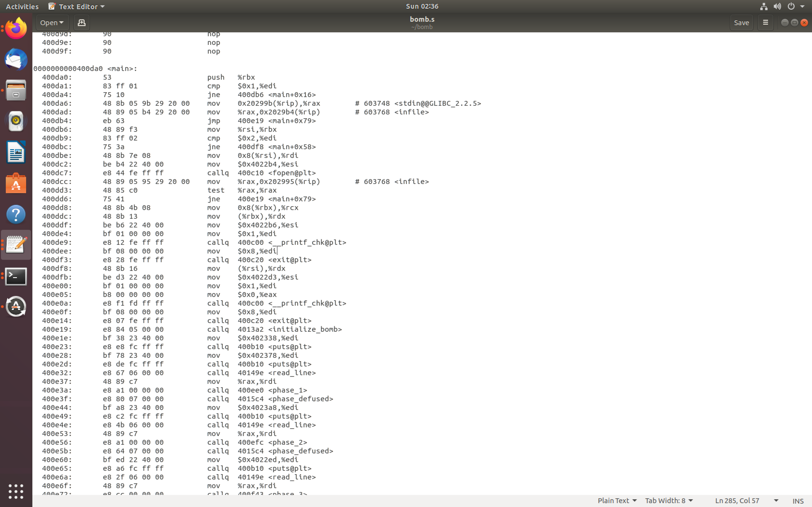
Task: Open clock calendar Sun 02:36
Action: tap(422, 6)
